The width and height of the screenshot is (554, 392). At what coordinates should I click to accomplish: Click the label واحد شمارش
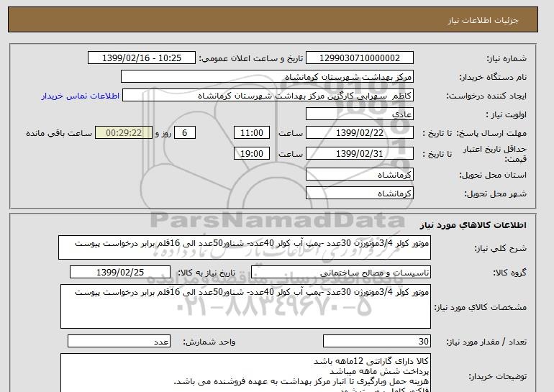pyautogui.click(x=209, y=342)
